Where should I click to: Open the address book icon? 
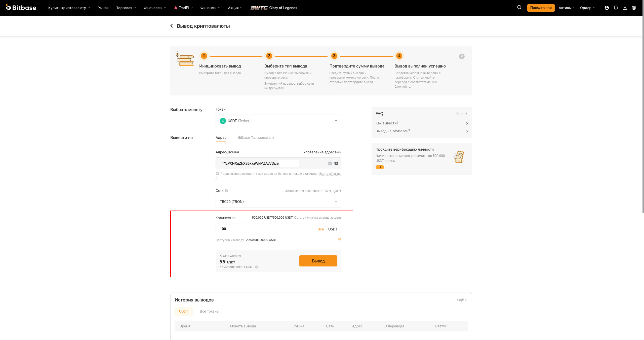click(x=336, y=163)
